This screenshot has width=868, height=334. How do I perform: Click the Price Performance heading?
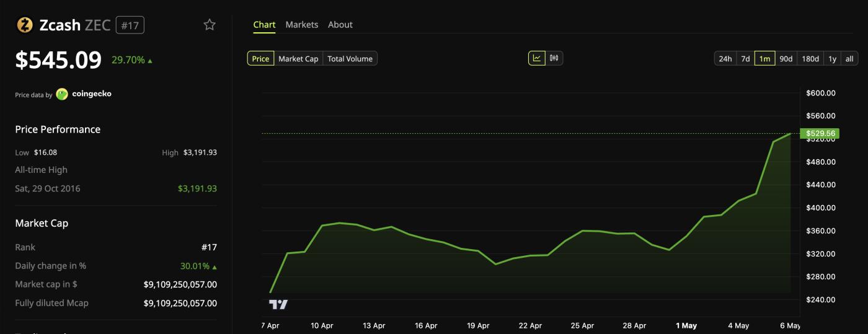click(x=58, y=130)
